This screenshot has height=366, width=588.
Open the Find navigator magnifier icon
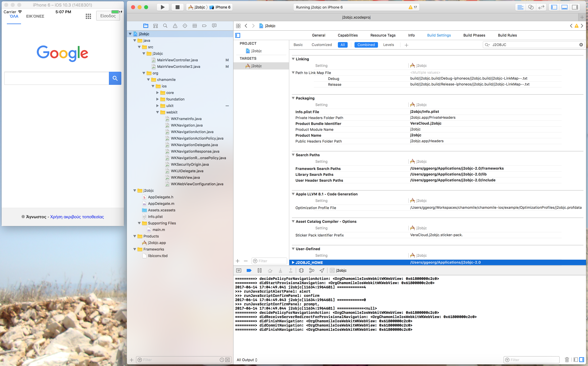(x=165, y=26)
